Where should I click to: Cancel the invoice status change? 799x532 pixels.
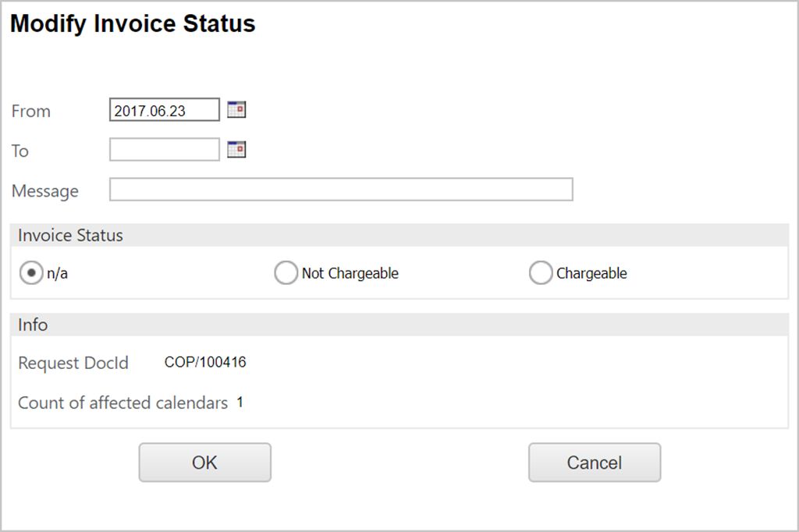[x=594, y=463]
